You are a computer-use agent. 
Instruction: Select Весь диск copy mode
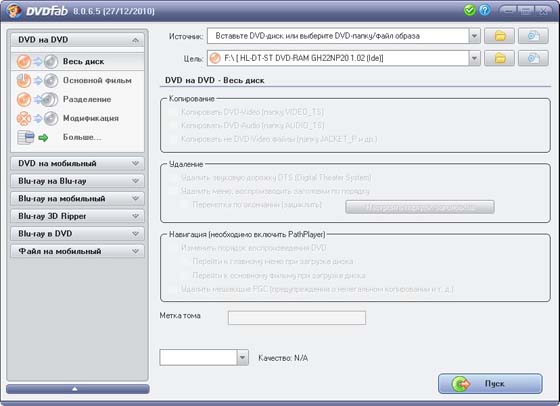(78, 61)
